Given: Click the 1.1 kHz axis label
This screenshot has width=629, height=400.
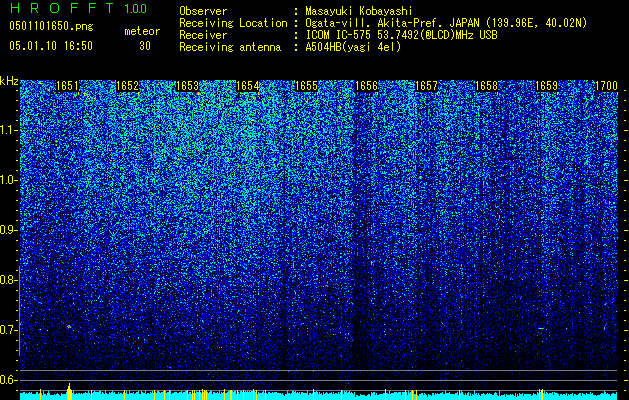Looking at the screenshot, I should coord(9,130).
